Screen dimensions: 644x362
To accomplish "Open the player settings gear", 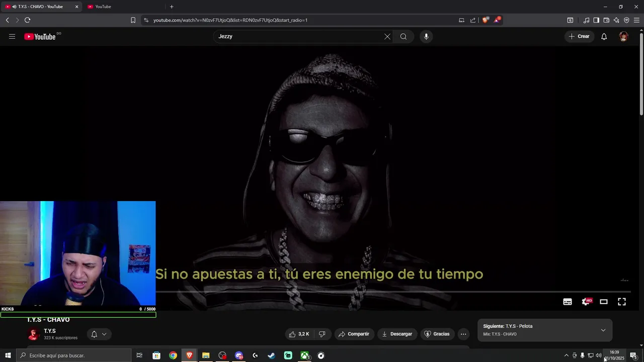I will point(586,302).
